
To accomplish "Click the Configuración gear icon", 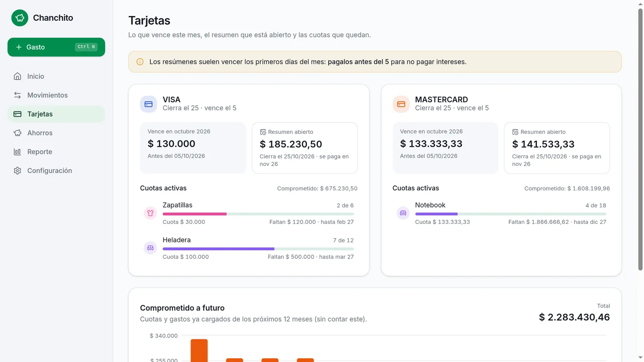I will click(x=17, y=171).
